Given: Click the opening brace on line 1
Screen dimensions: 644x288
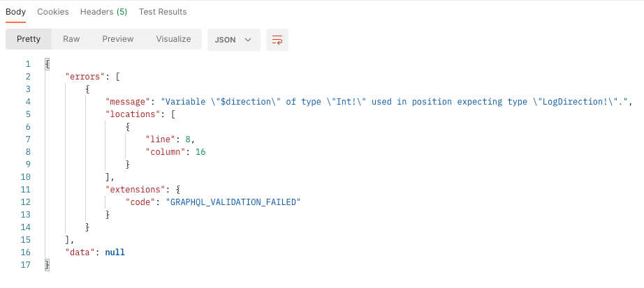Looking at the screenshot, I should point(47,64).
